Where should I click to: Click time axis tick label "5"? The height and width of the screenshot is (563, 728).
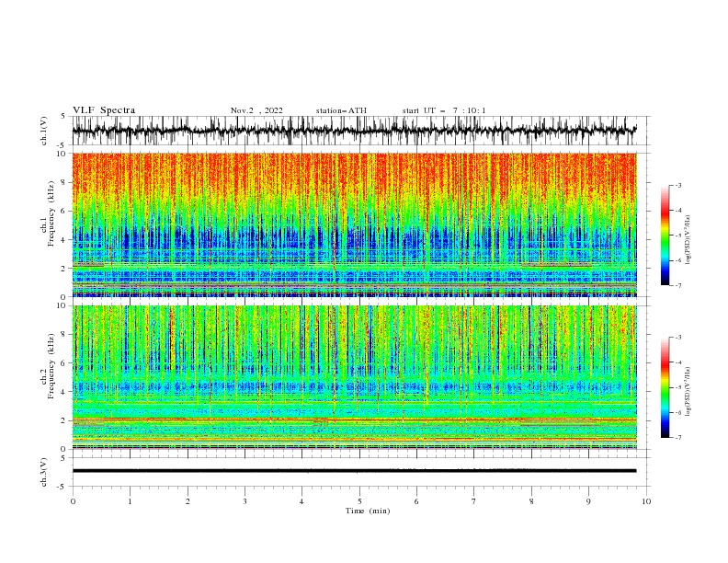point(359,501)
